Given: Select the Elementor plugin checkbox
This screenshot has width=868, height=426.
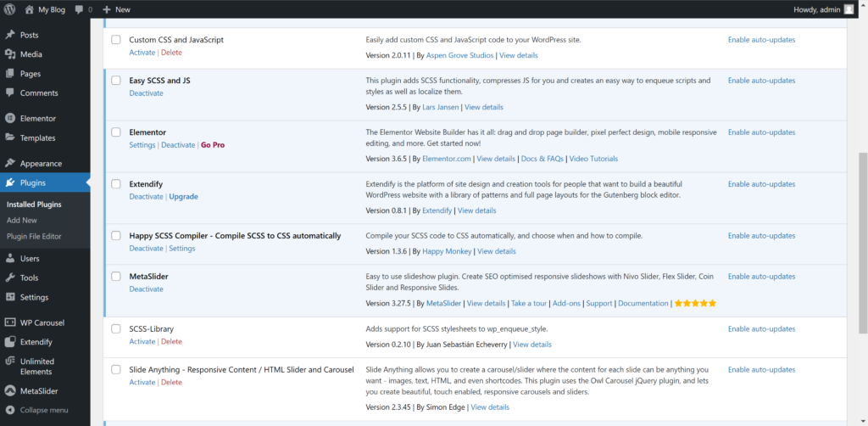Looking at the screenshot, I should [x=115, y=132].
